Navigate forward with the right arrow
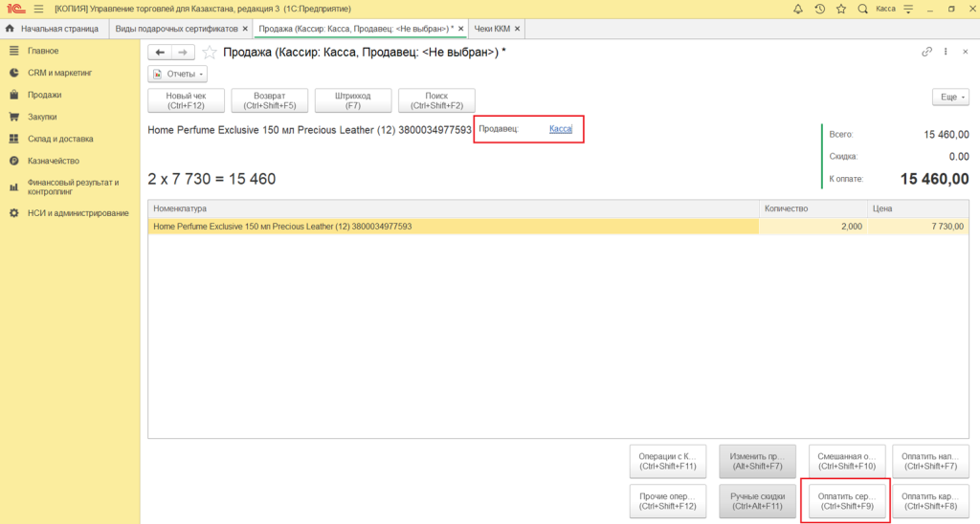Viewport: 980px width, 524px height. tap(183, 53)
